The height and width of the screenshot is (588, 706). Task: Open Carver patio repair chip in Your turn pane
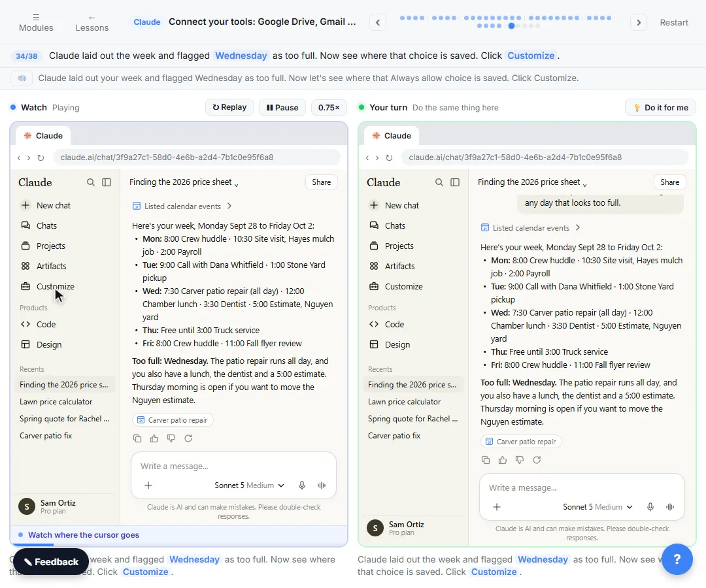point(521,442)
